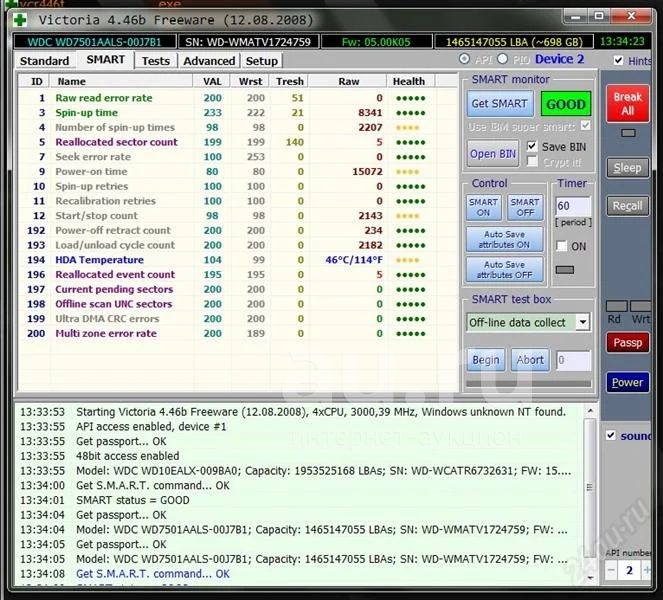Click the Recall button
This screenshot has width=663, height=600.
tap(627, 206)
